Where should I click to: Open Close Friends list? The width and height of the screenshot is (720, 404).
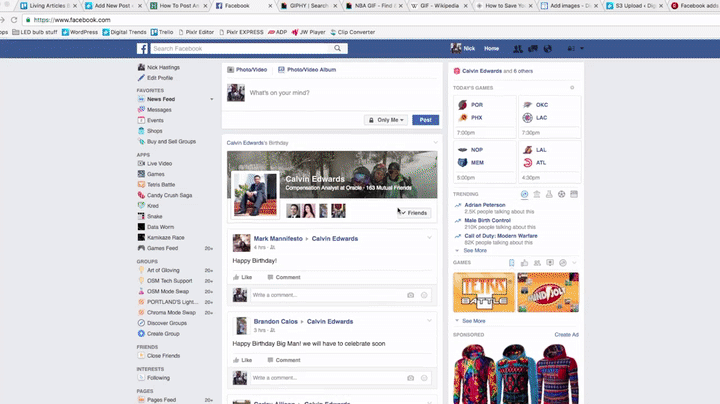pos(159,356)
